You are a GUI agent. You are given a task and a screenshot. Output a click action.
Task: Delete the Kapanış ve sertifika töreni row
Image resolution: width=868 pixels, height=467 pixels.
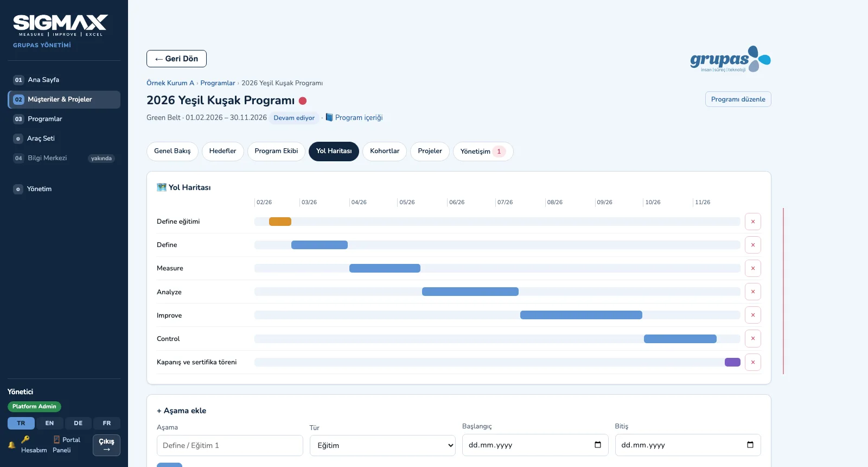[x=753, y=362]
